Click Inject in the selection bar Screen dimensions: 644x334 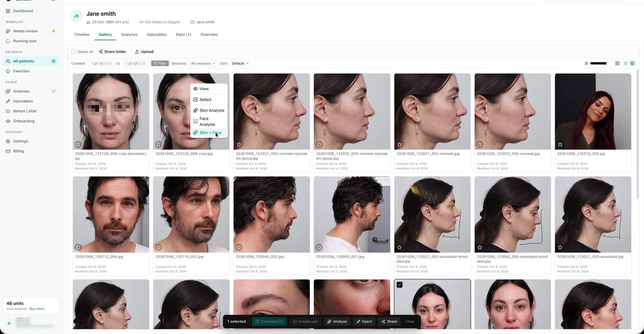(x=364, y=322)
